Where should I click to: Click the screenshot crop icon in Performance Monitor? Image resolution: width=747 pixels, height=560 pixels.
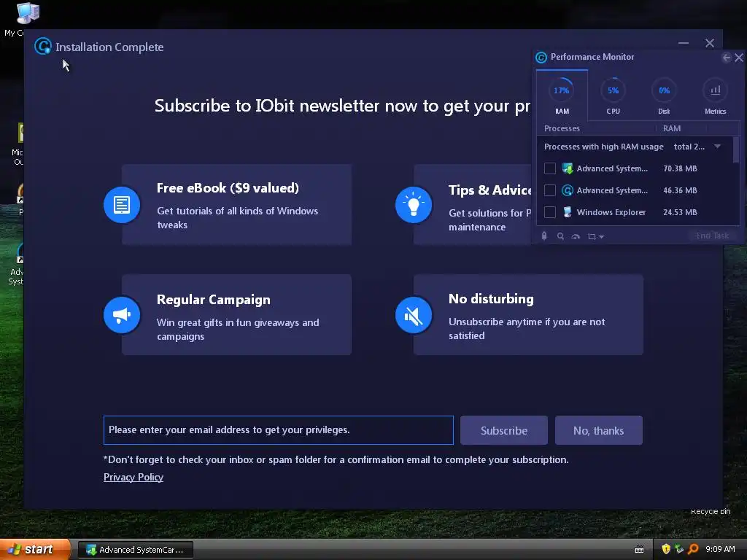[x=592, y=236]
